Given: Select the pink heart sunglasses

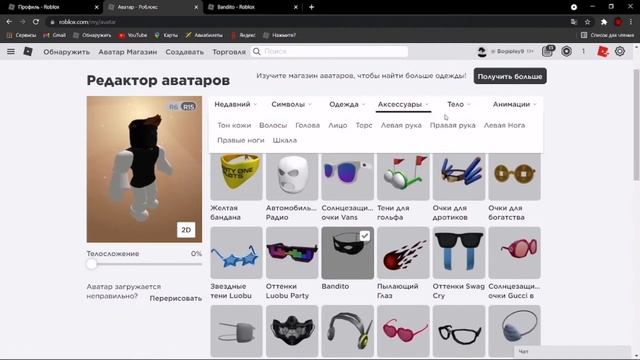Looking at the screenshot, I should click(x=403, y=331).
